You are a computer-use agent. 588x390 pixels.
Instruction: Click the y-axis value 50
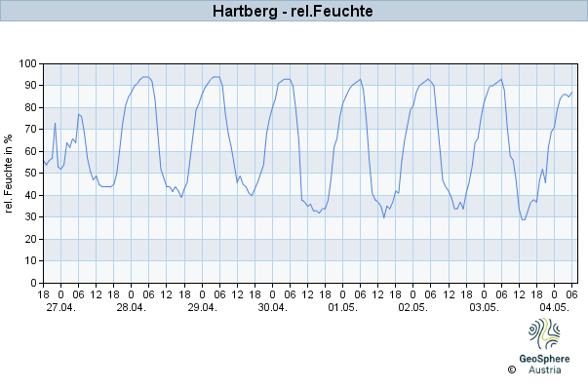point(31,174)
